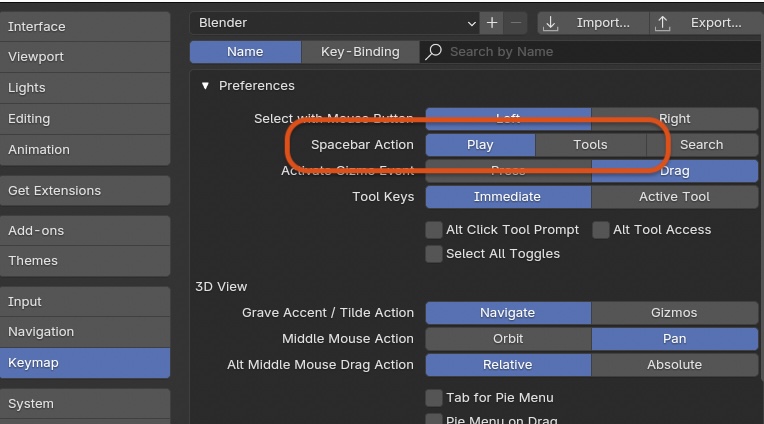This screenshot has height=424, width=764.
Task: Set Grave Accent action to Gizmos
Action: tap(674, 313)
